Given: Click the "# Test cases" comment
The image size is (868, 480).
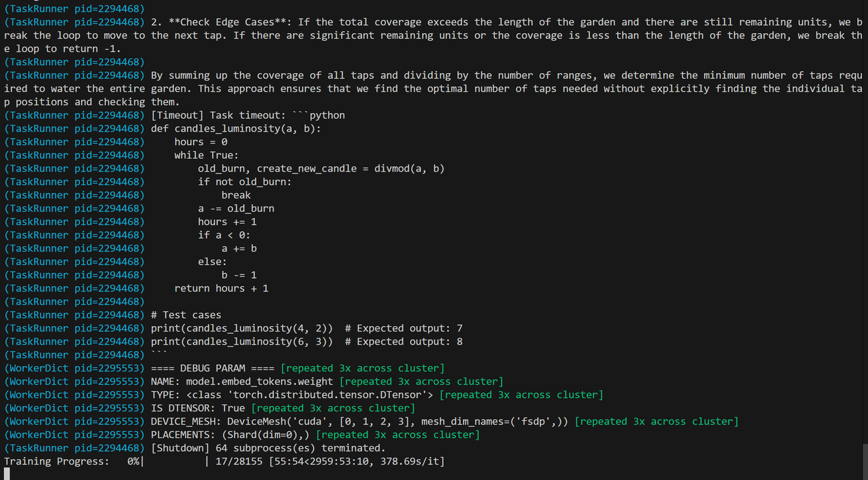Looking at the screenshot, I should pos(186,315).
